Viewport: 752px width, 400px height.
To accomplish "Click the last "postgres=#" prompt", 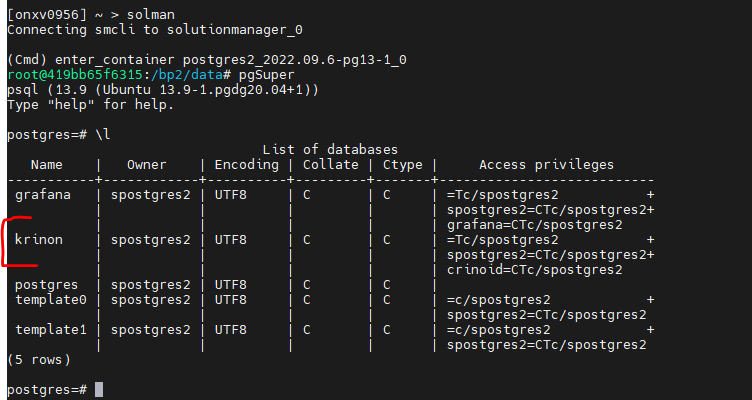I will point(47,389).
